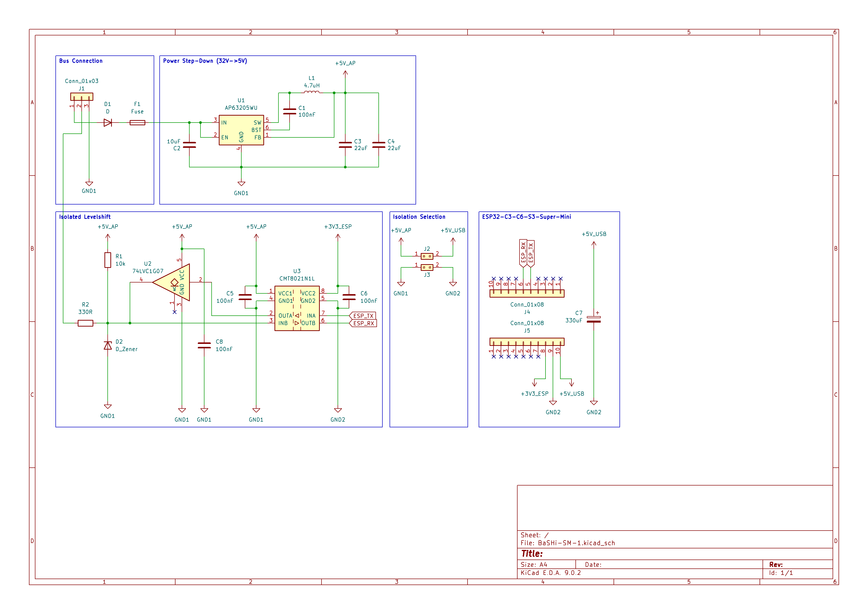Click the ESP_RX label next to U3
The width and height of the screenshot is (868, 614).
click(x=363, y=323)
